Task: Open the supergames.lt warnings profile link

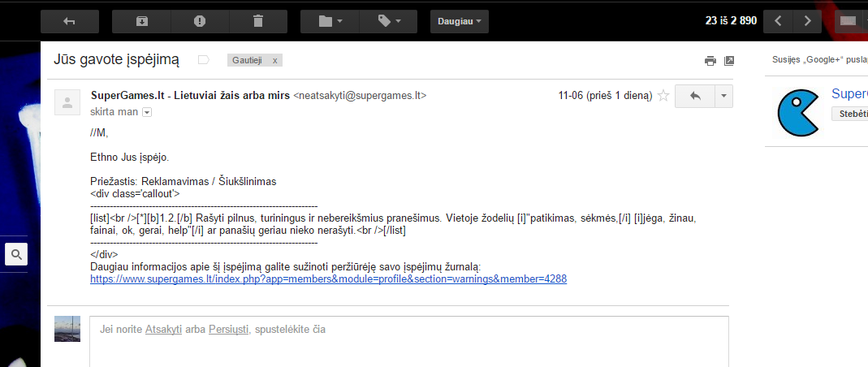Action: click(x=328, y=279)
